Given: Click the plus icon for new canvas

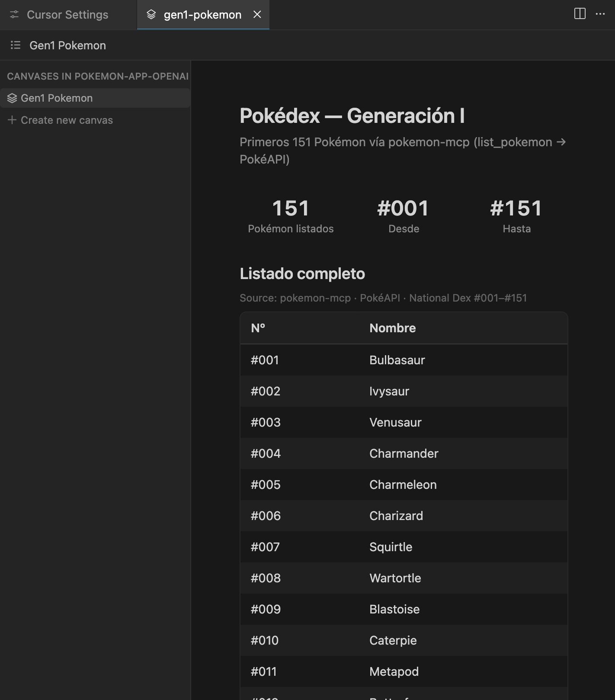Looking at the screenshot, I should (x=12, y=120).
